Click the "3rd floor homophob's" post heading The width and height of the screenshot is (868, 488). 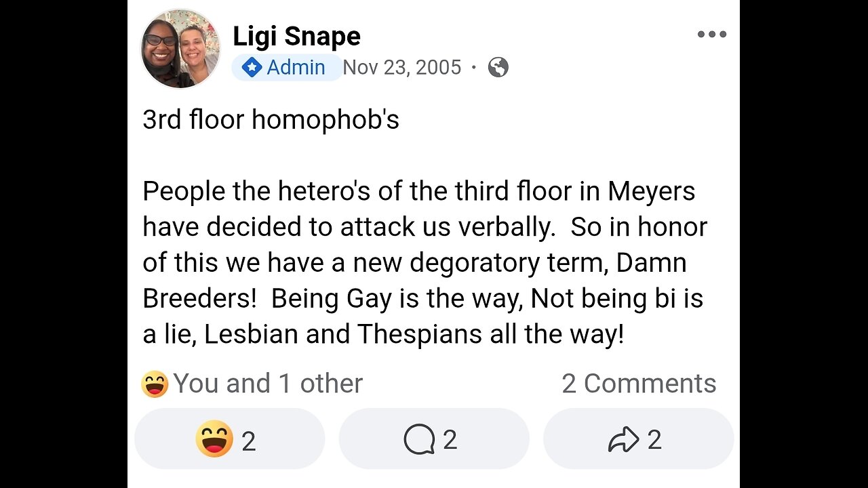[271, 120]
